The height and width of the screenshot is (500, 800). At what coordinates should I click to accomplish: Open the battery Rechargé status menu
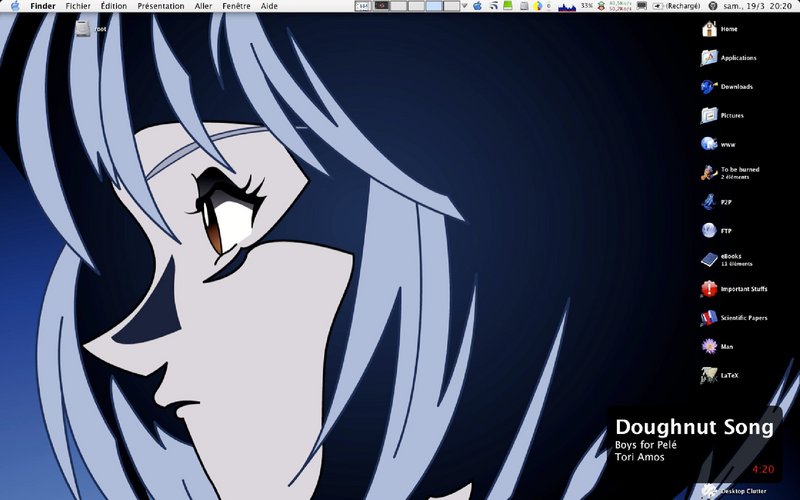(676, 6)
